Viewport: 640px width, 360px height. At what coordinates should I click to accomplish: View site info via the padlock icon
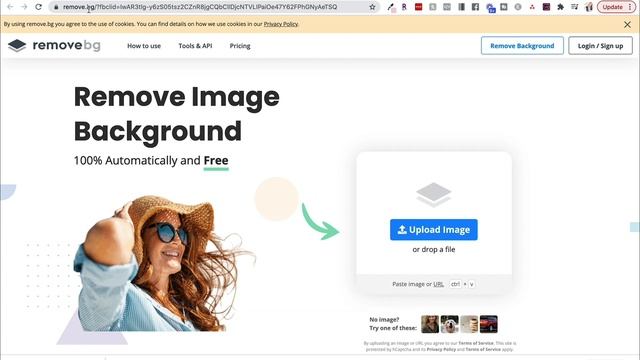pos(56,7)
